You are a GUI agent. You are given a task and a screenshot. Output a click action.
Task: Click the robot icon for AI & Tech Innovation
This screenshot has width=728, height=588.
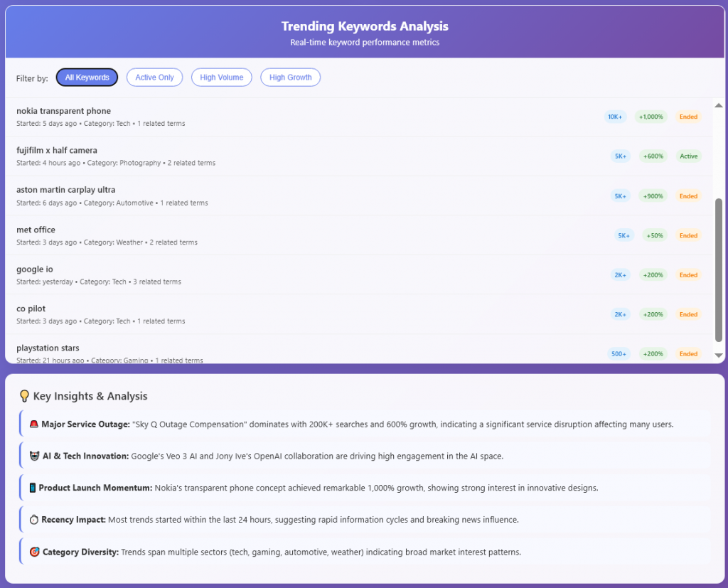click(x=34, y=456)
